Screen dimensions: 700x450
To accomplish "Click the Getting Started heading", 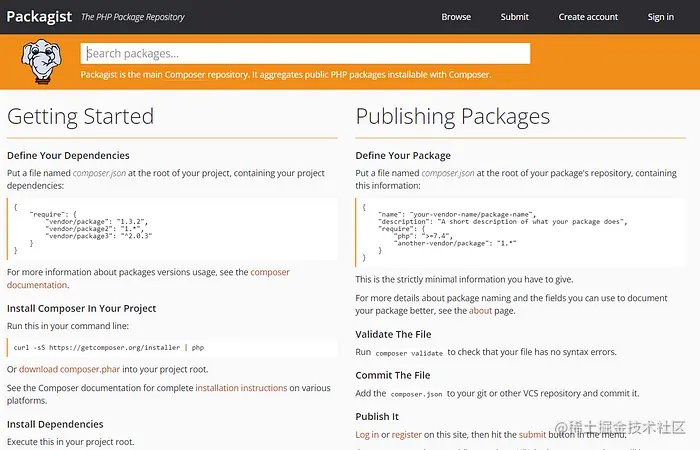I will coord(80,117).
